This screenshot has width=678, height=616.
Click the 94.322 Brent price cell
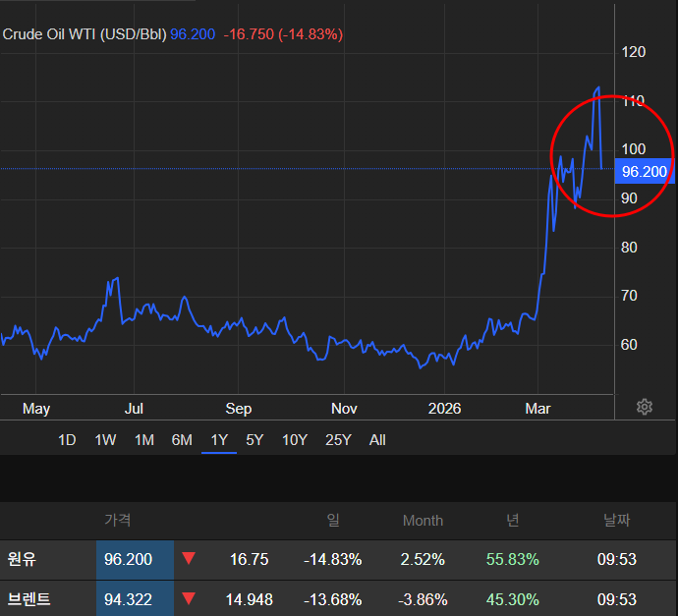(x=129, y=598)
